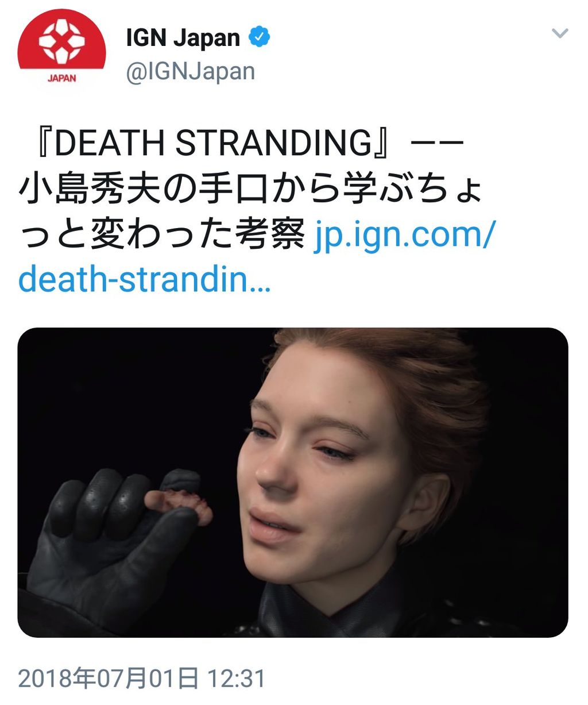588x705 pixels.
Task: Click the 2018年 year in the date
Action: coord(57,679)
